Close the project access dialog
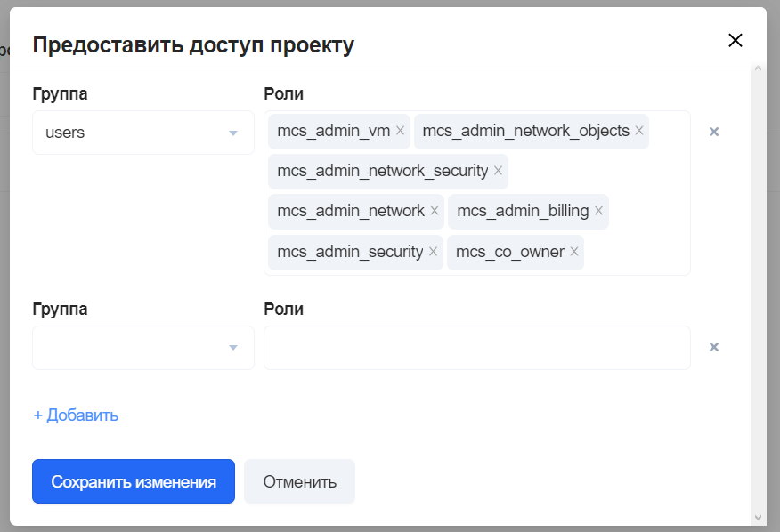780x532 pixels. coord(735,40)
